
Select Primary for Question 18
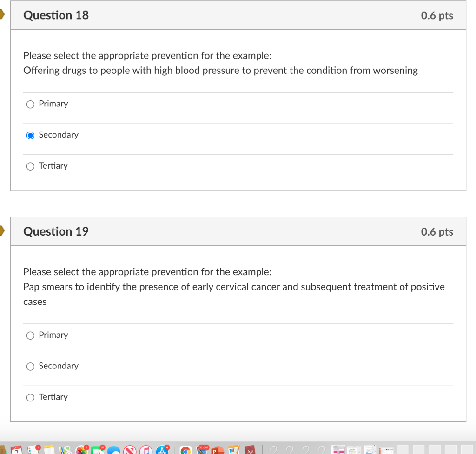pos(30,104)
